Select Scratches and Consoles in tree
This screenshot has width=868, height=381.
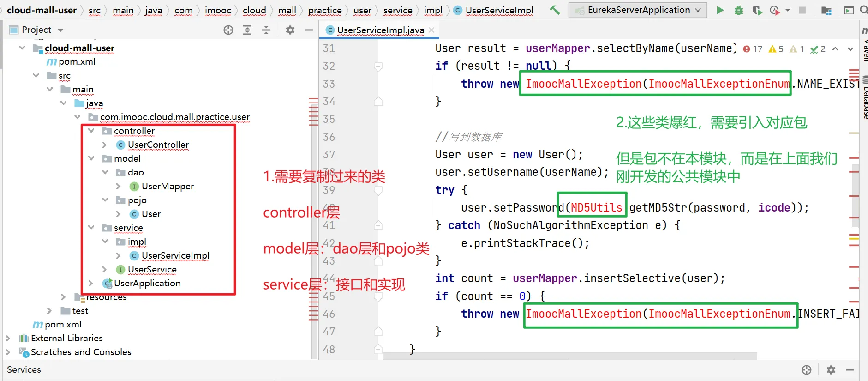81,352
